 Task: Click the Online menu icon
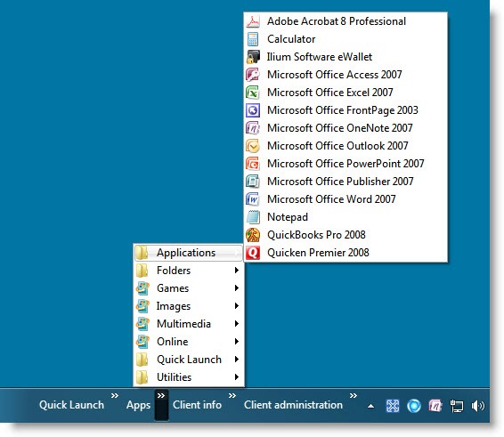(142, 342)
